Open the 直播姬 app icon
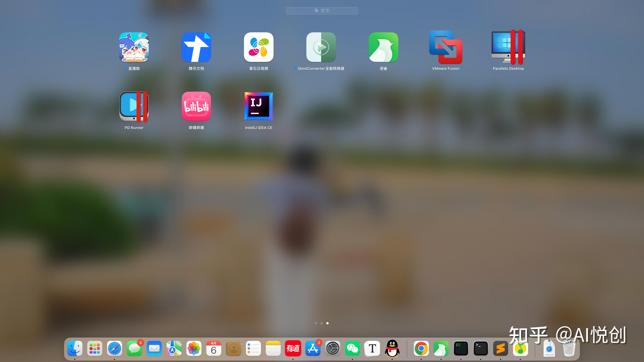 pyautogui.click(x=134, y=47)
